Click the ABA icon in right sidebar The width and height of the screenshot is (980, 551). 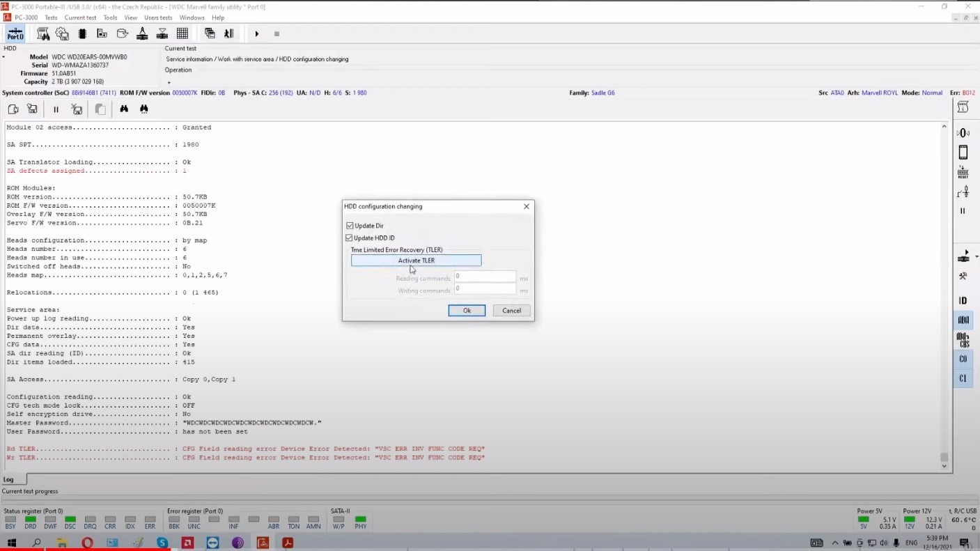(x=963, y=320)
